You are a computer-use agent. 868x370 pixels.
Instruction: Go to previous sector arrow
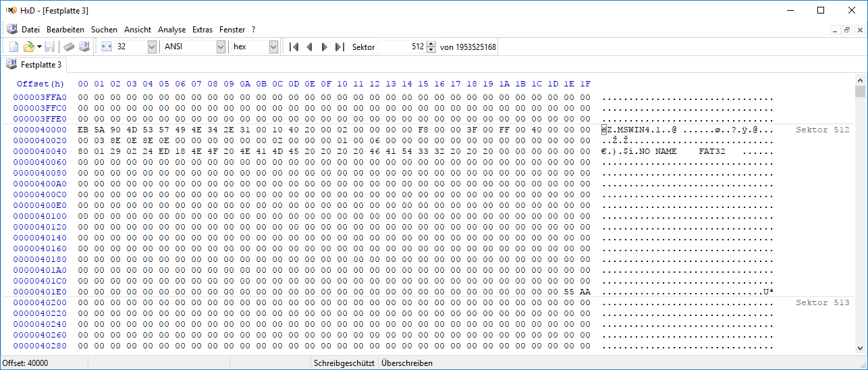tap(309, 47)
